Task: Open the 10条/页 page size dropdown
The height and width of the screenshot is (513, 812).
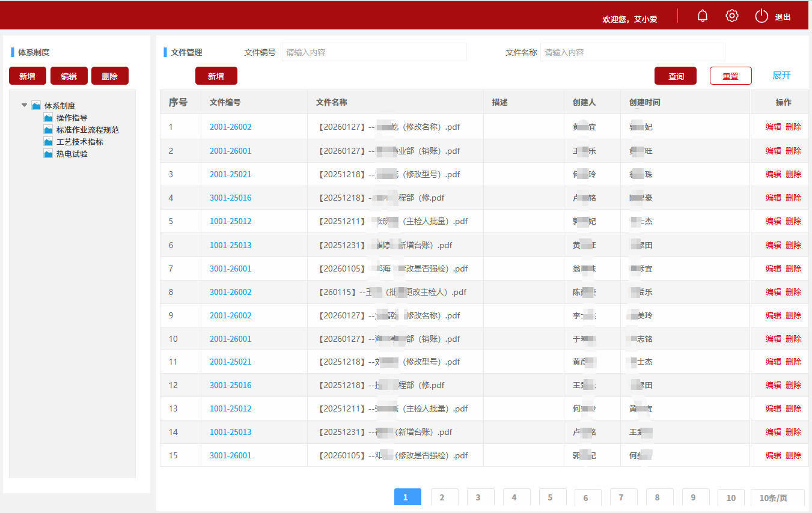Action: coord(777,497)
